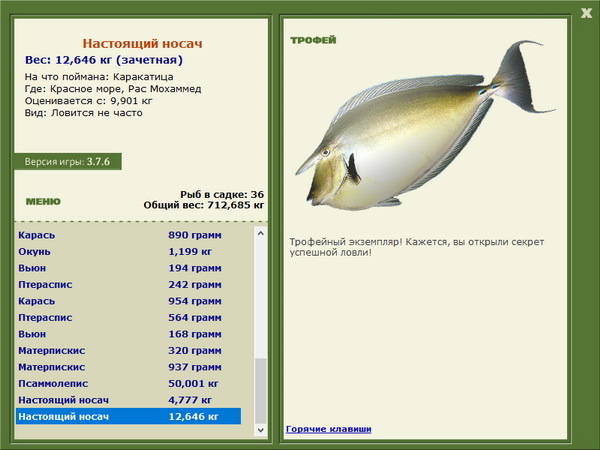Click Общий вес: 712,685 кг text
This screenshot has width=600, height=450.
(204, 205)
